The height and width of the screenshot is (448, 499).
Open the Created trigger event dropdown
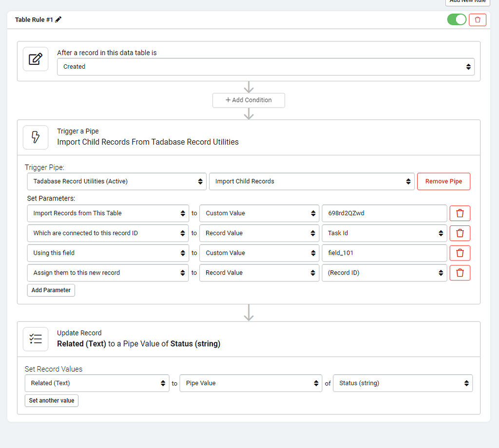click(267, 67)
